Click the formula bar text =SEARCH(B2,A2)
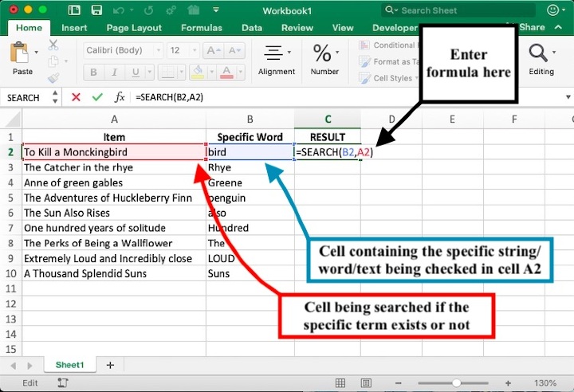Viewport: 574px width, 392px height. pyautogui.click(x=169, y=97)
